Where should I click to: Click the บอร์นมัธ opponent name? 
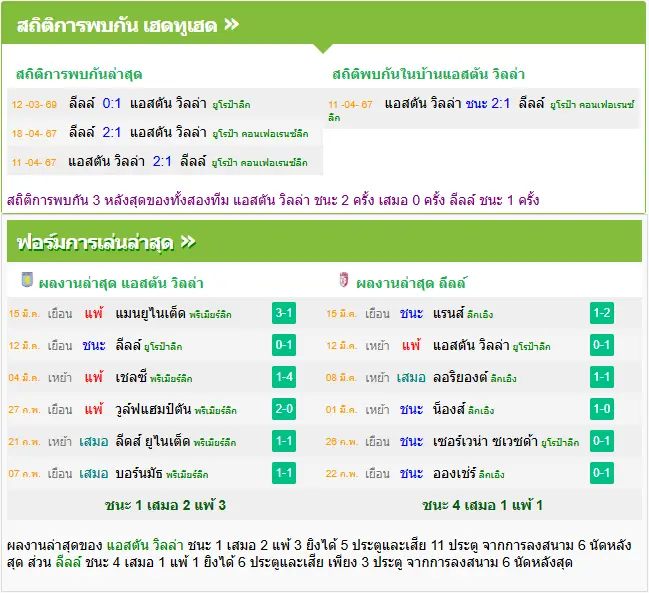pos(139,473)
